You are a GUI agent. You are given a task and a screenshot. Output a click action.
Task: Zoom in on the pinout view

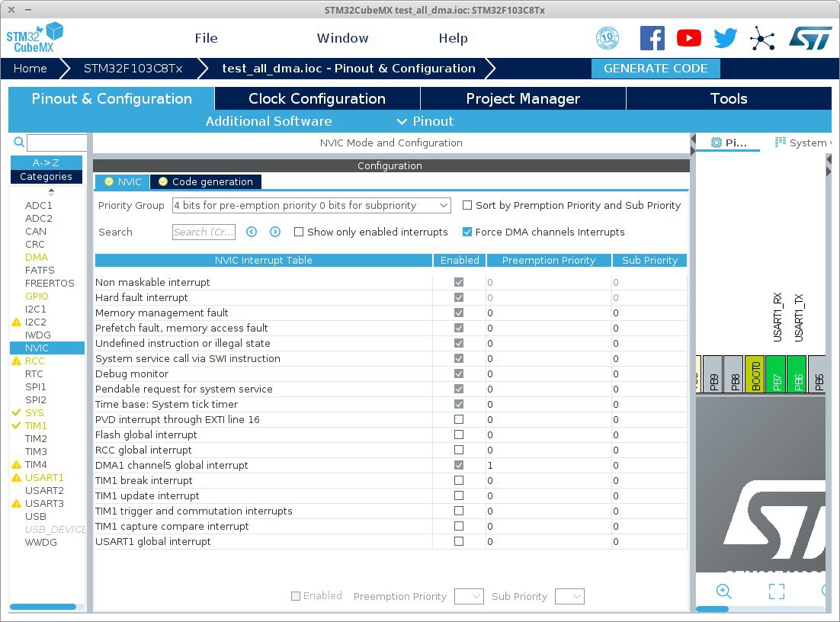coord(723,591)
